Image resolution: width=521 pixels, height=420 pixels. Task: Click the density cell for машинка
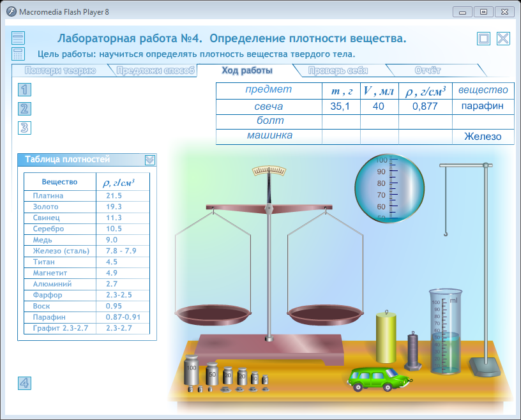425,137
